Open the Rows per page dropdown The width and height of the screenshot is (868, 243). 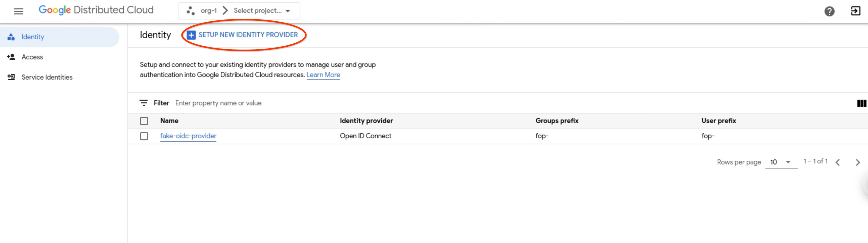click(x=780, y=162)
